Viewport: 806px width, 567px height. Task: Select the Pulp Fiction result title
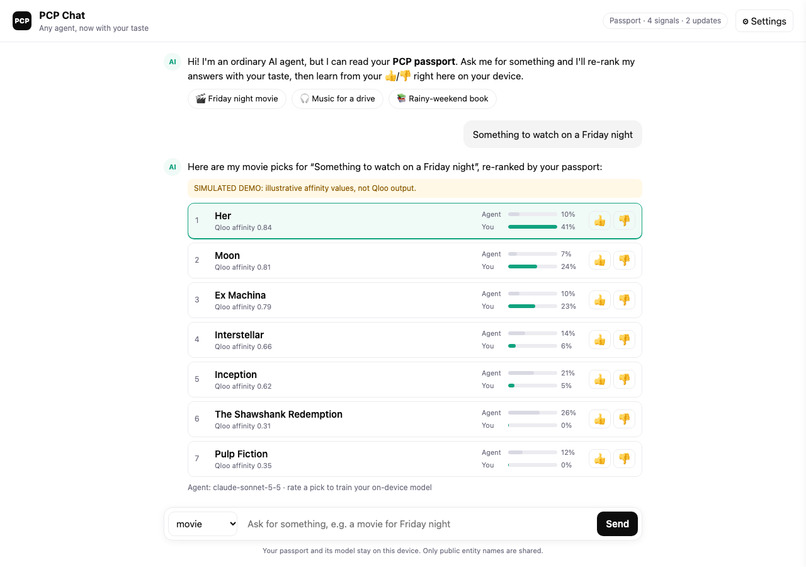241,454
